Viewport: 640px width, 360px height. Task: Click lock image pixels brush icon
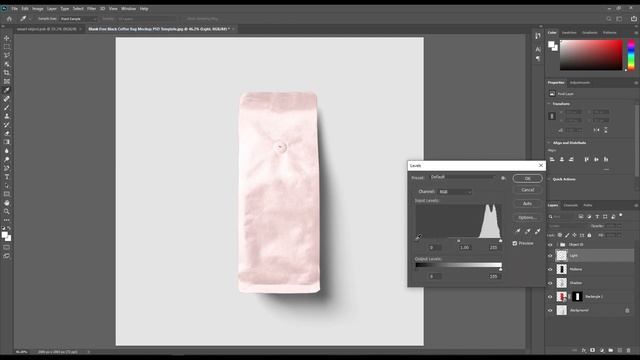[567, 235]
